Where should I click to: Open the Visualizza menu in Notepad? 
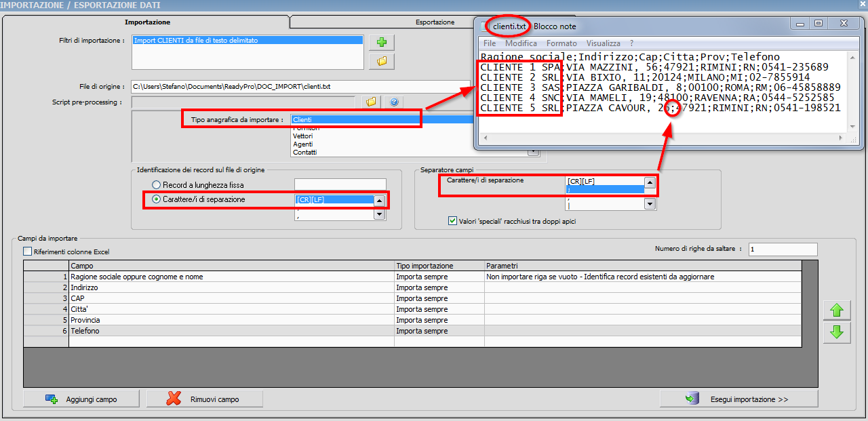[x=604, y=43]
